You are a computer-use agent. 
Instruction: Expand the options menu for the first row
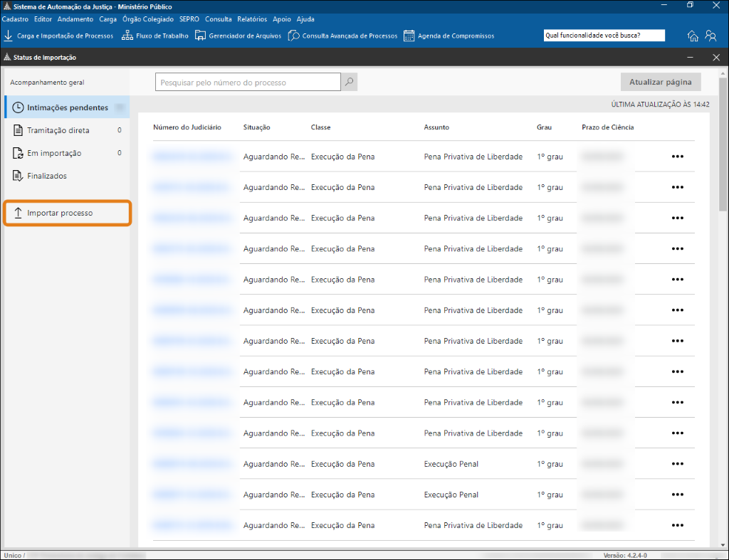[677, 157]
